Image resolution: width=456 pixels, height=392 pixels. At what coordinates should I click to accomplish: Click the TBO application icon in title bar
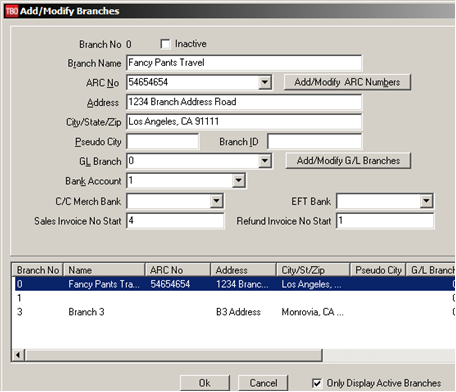(12, 11)
